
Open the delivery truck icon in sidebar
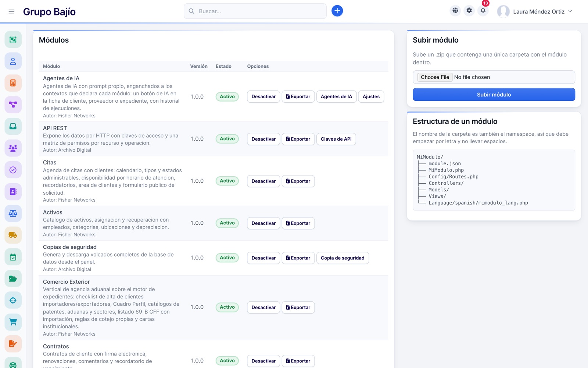point(13,235)
